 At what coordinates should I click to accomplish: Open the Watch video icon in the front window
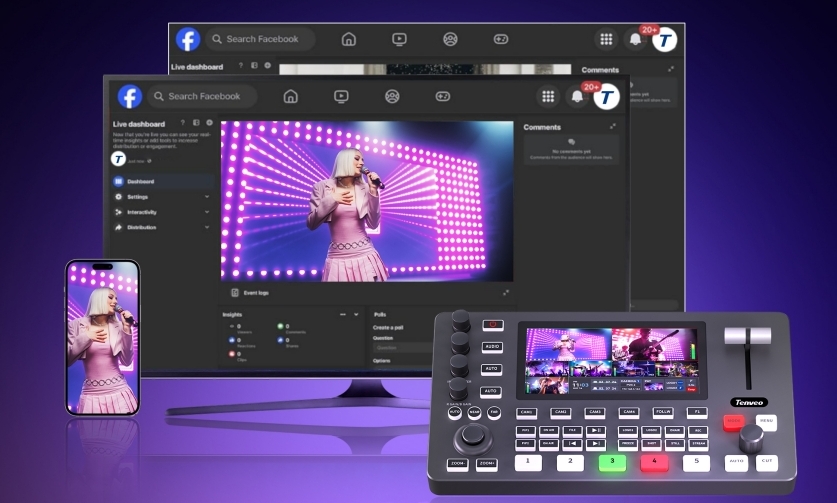coord(341,96)
